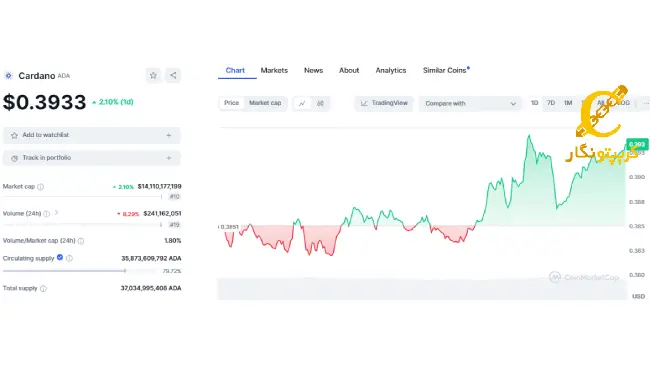Click the TradingView button
650x365 pixels.
click(384, 103)
